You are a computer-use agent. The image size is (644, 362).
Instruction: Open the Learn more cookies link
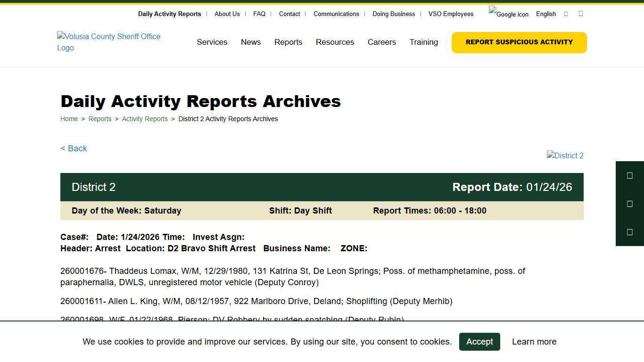[x=534, y=341]
